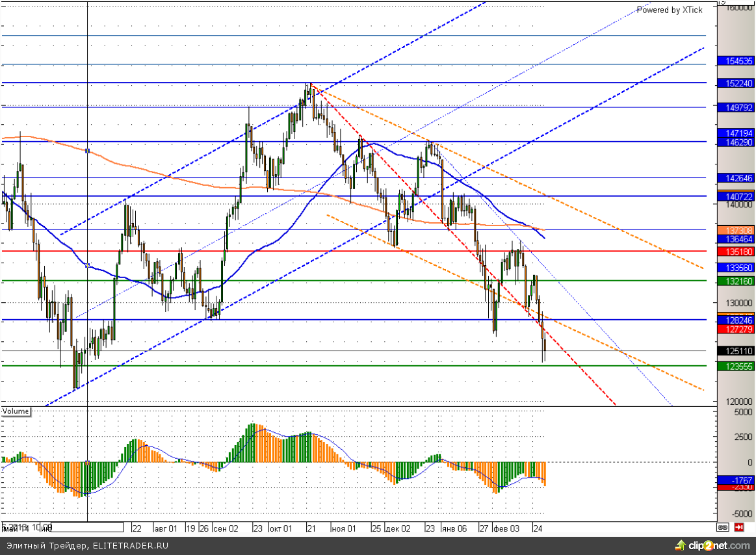The image size is (756, 555).
Task: Click the янв 06 date on time axis
Action: (x=454, y=528)
